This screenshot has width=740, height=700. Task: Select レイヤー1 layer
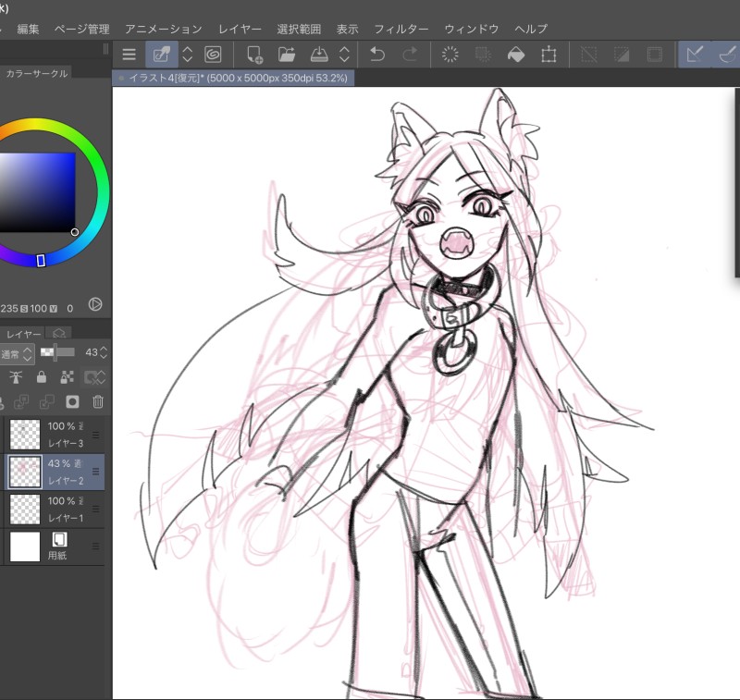[x=54, y=509]
